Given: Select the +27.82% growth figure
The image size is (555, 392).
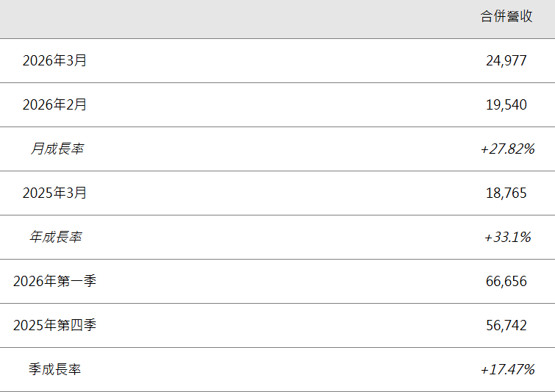Looking at the screenshot, I should point(506,149).
